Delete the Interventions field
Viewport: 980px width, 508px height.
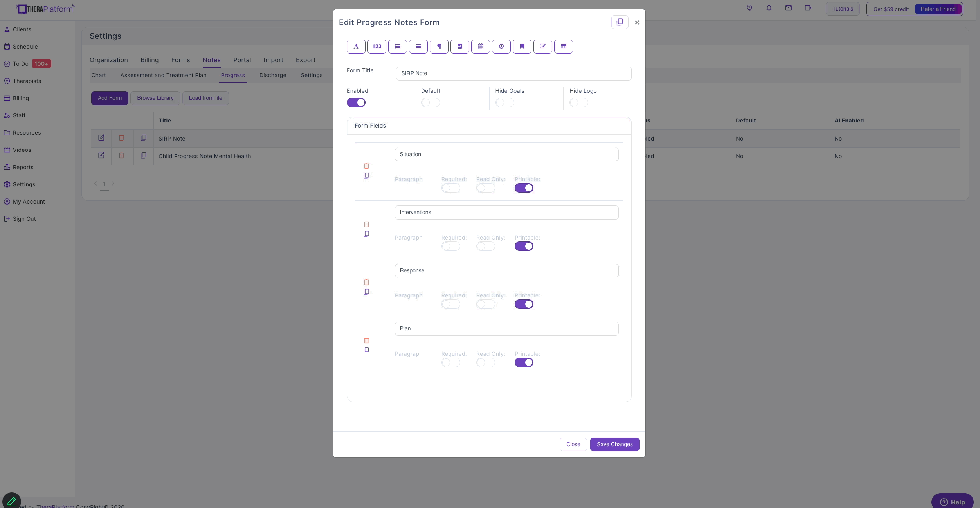(x=366, y=224)
